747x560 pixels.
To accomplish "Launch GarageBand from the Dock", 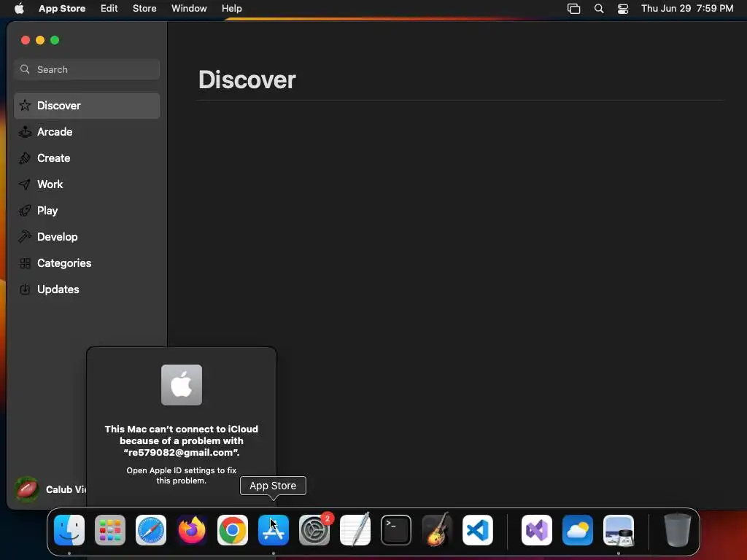I will tap(436, 529).
